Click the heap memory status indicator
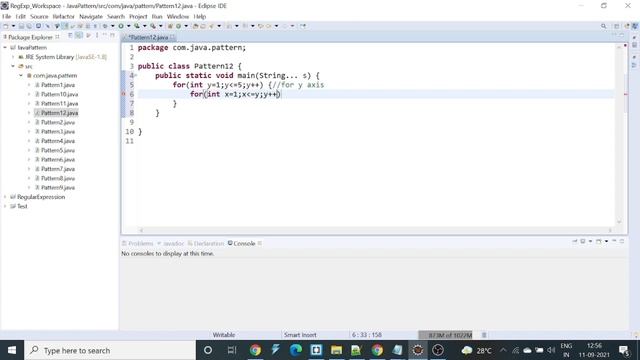This screenshot has height=360, width=640. pos(445,335)
